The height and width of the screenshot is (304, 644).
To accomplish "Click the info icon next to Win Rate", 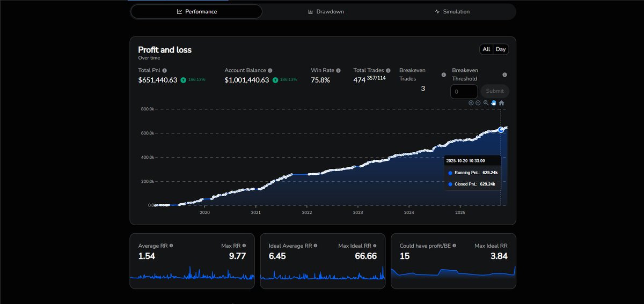I will click(339, 70).
